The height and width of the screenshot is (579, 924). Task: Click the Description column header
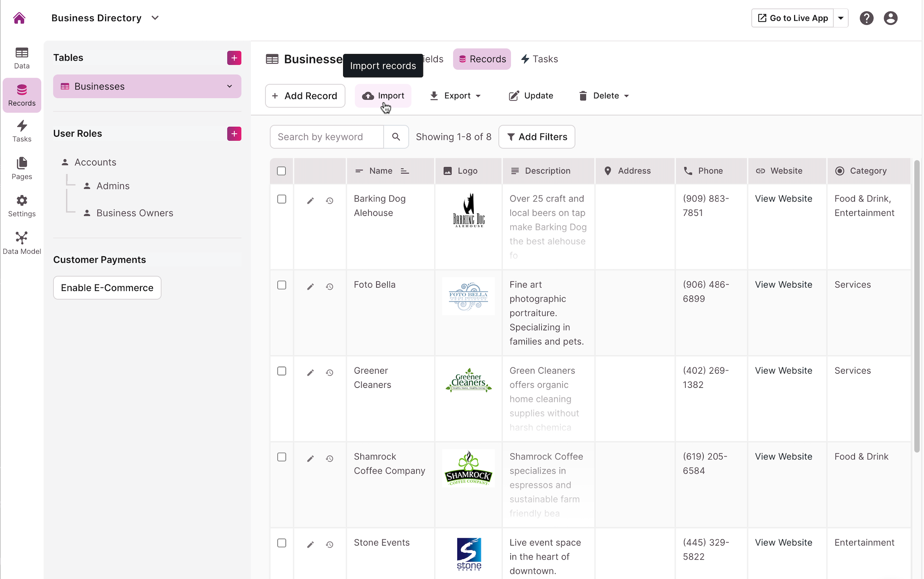[548, 171]
